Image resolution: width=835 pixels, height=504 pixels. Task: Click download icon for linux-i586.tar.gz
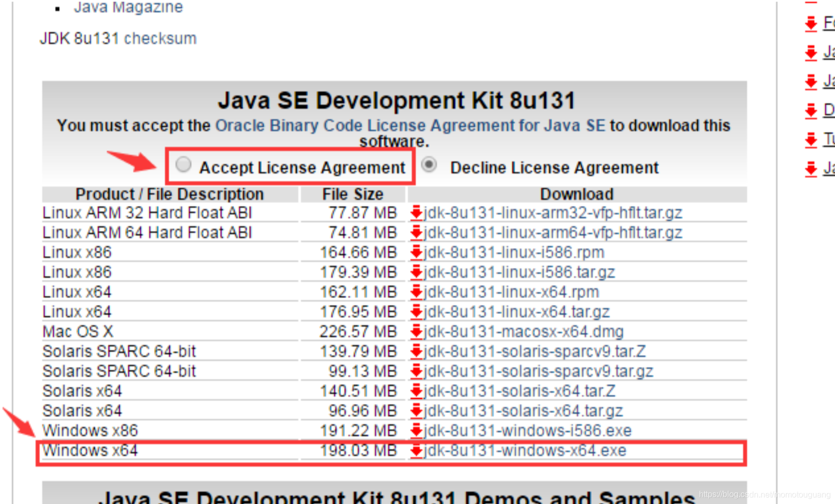(416, 272)
